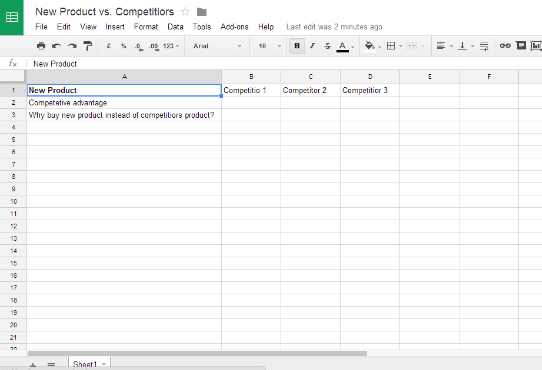This screenshot has width=542, height=370.
Task: Open the File menu
Action: click(x=41, y=27)
